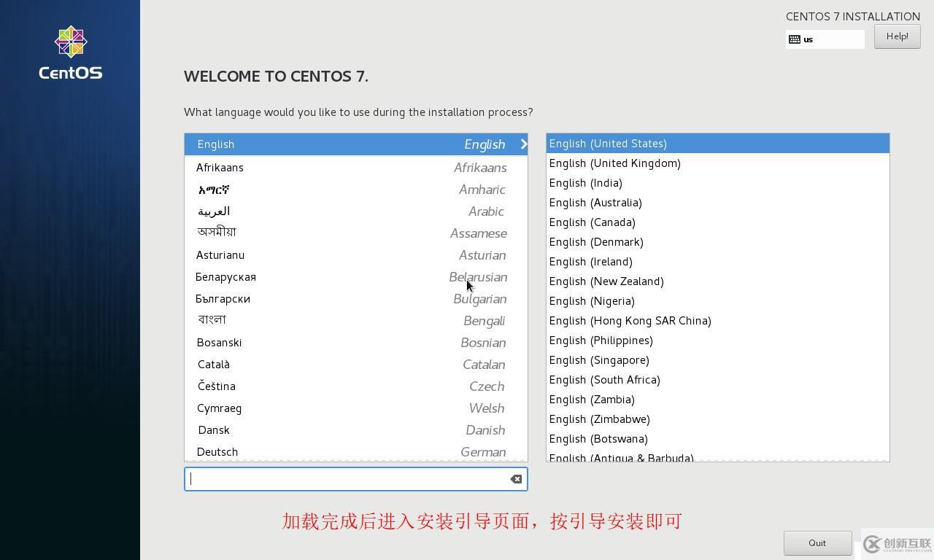934x560 pixels.
Task: Select Deutsch language
Action: point(356,452)
